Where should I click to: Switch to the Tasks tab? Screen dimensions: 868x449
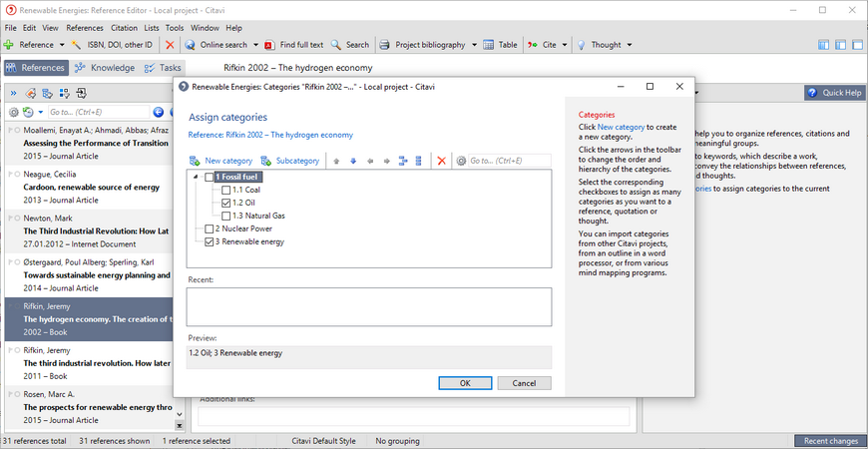tap(163, 68)
